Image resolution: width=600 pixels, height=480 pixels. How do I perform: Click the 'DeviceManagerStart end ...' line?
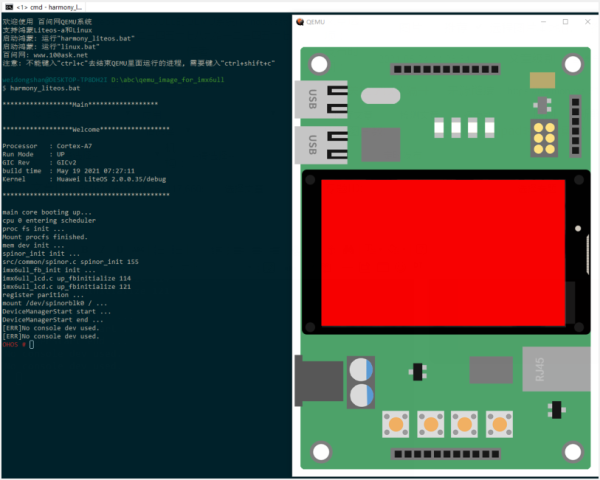[x=53, y=320]
